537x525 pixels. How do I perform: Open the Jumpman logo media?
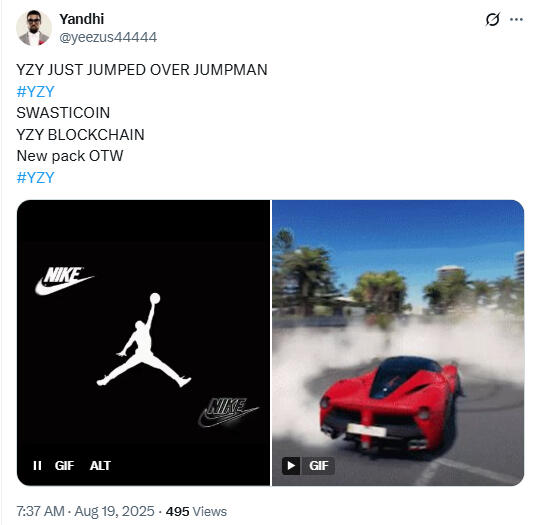click(x=143, y=342)
